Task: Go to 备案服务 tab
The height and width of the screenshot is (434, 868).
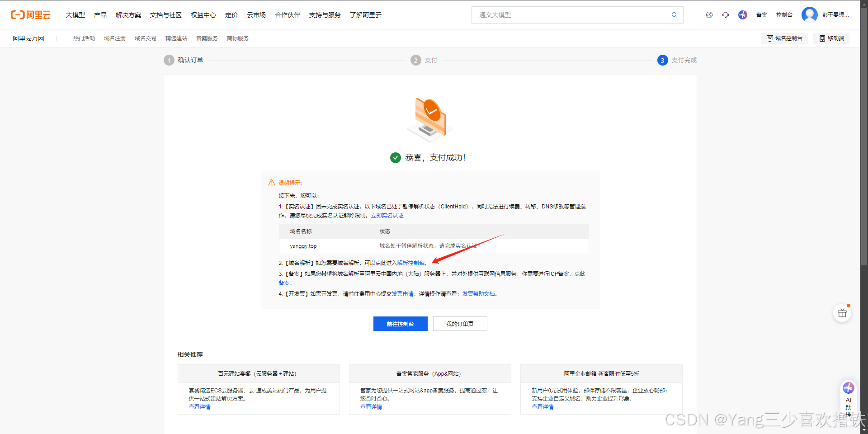Action: click(207, 38)
